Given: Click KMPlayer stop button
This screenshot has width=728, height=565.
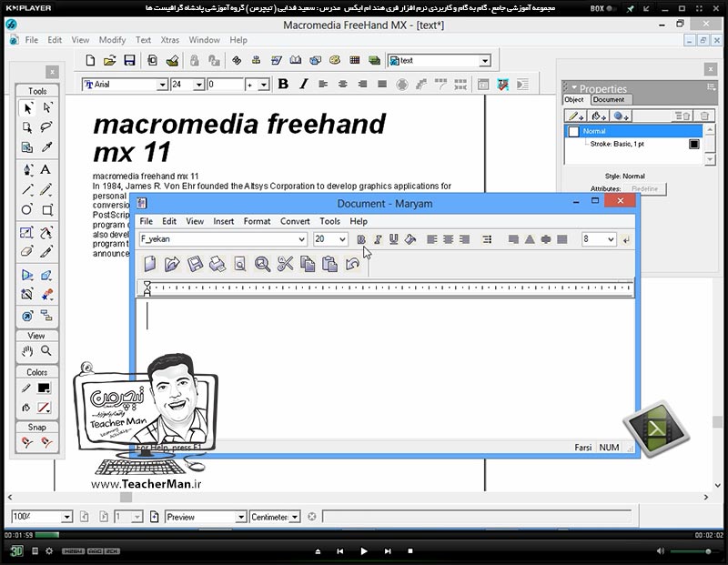Looking at the screenshot, I should (x=410, y=551).
